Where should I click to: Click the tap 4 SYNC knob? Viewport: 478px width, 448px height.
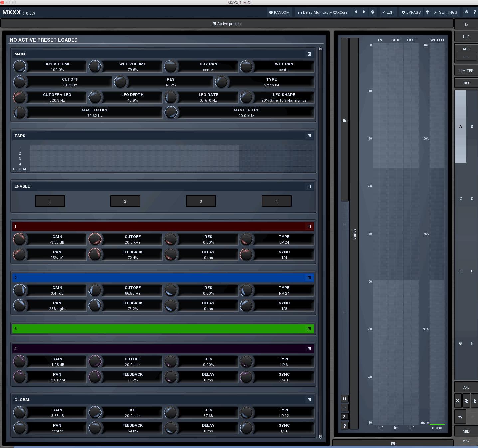click(246, 377)
